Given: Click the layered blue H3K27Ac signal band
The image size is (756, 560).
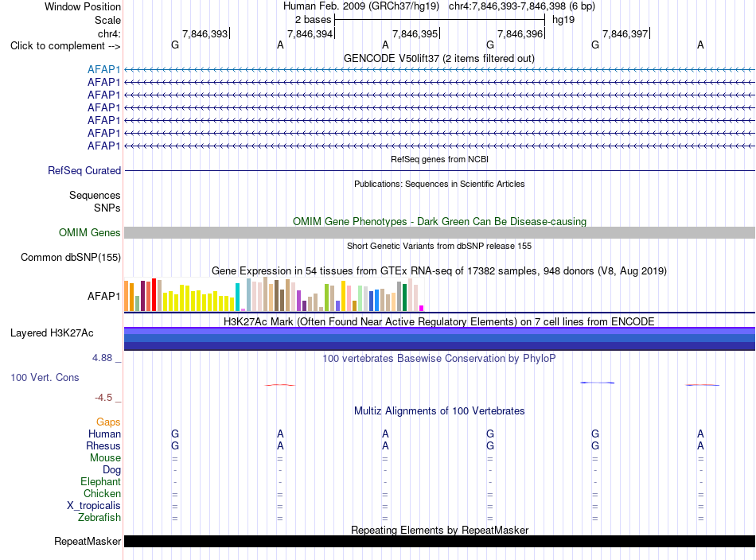Looking at the screenshot, I should 440,339.
